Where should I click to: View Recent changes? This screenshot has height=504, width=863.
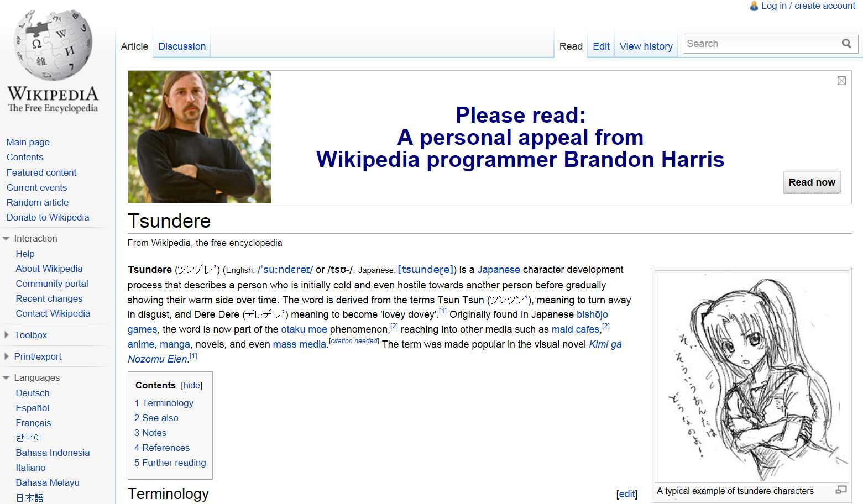pyautogui.click(x=49, y=298)
